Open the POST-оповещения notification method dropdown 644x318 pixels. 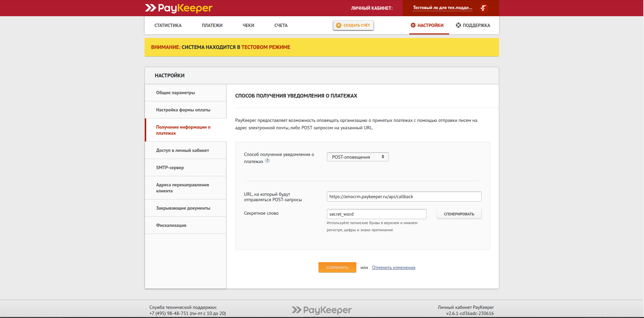(x=357, y=157)
